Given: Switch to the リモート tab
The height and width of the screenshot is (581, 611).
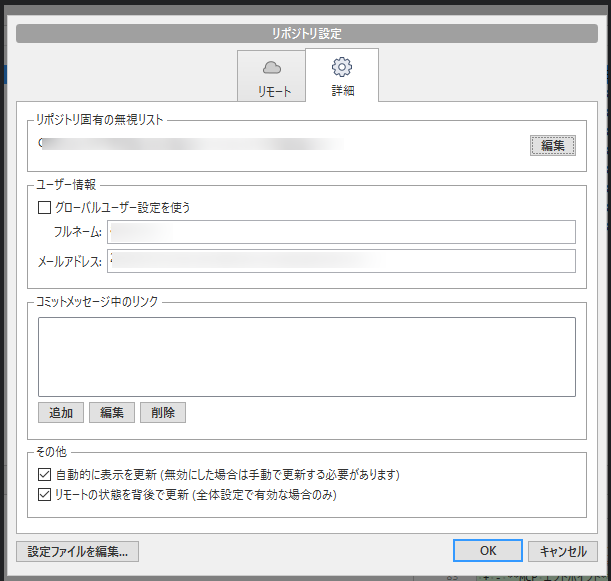Looking at the screenshot, I should (271, 91).
